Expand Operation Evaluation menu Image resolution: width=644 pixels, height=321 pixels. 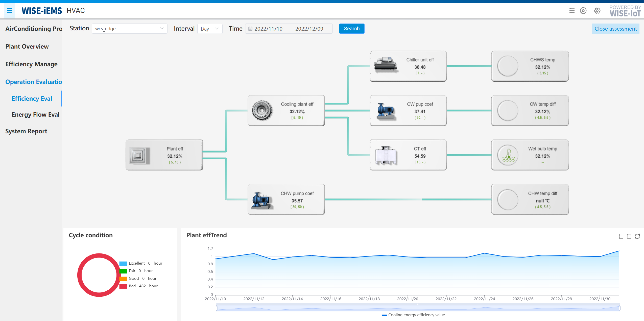[x=34, y=82]
